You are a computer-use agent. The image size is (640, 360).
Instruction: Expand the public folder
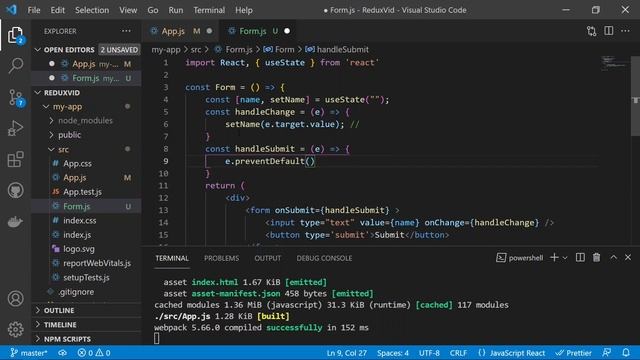pyautogui.click(x=51, y=135)
